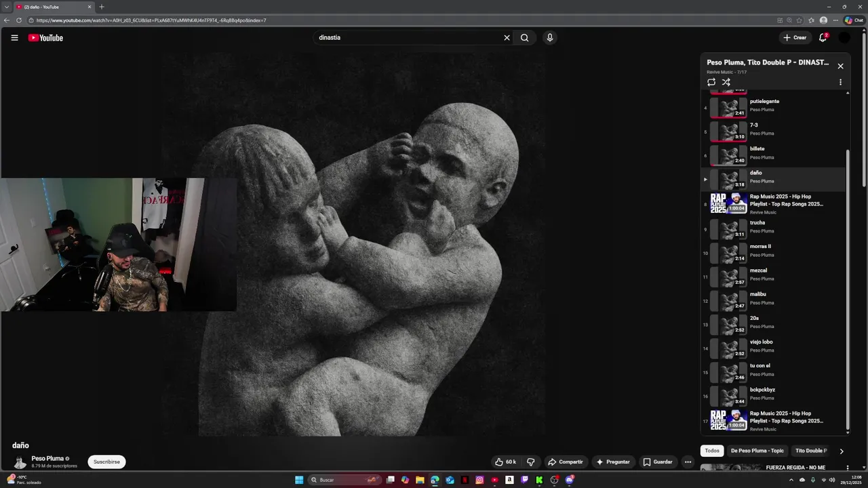Open the Copilot Chat button
Viewport: 868px width, 488px height.
(854, 20)
